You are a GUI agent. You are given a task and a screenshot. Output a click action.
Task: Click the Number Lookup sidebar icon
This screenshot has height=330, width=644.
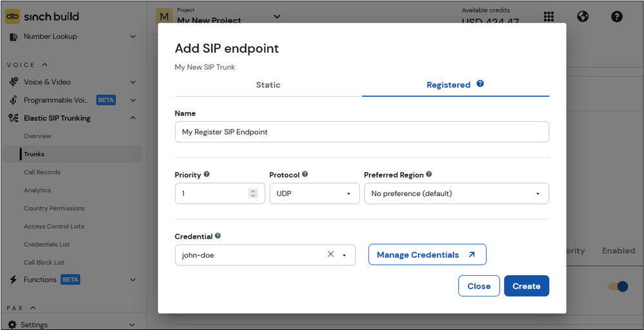[x=14, y=37]
